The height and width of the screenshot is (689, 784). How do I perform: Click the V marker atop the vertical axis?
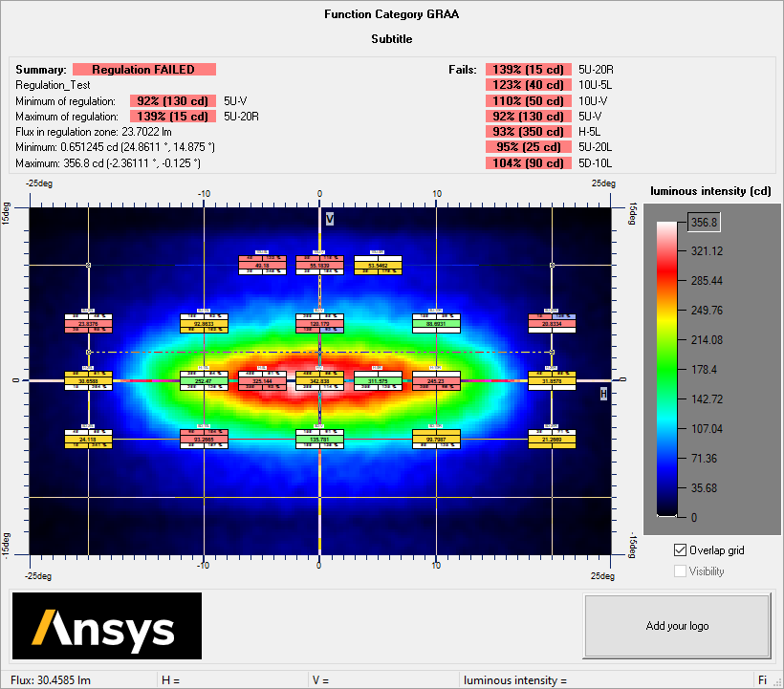tap(328, 220)
